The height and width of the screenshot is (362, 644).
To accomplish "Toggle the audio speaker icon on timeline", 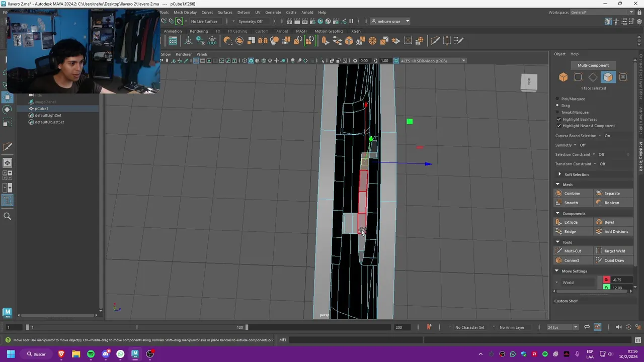I will (619, 327).
